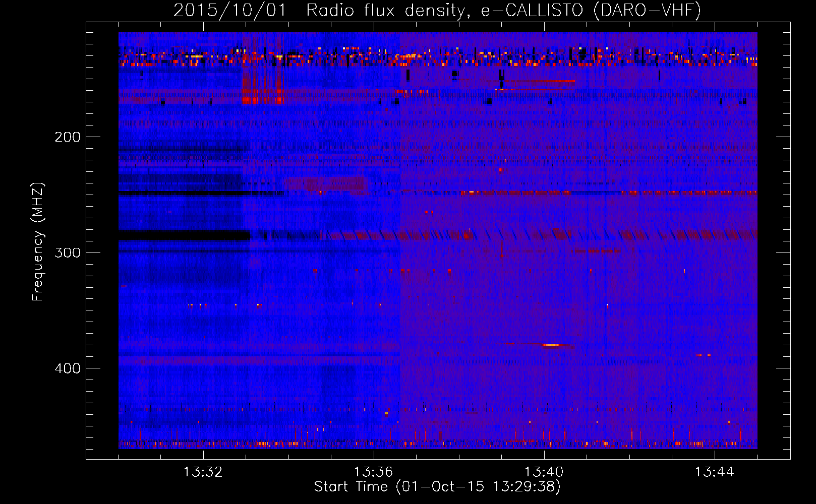Click the '400' frequency axis label
The image size is (816, 504).
pyautogui.click(x=68, y=368)
